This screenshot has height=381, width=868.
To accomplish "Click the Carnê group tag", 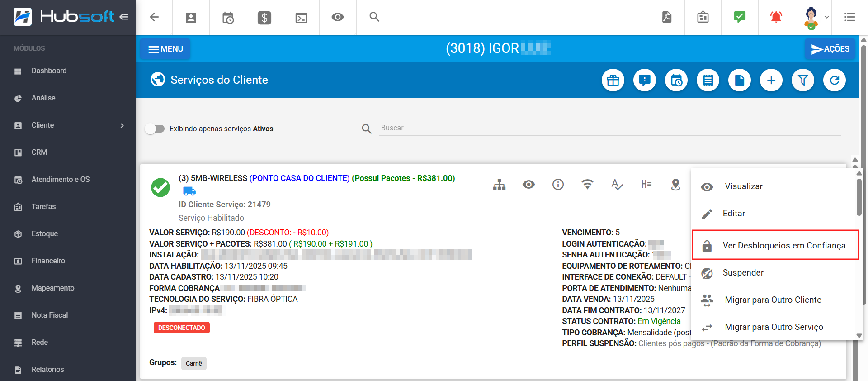I will pyautogui.click(x=194, y=363).
